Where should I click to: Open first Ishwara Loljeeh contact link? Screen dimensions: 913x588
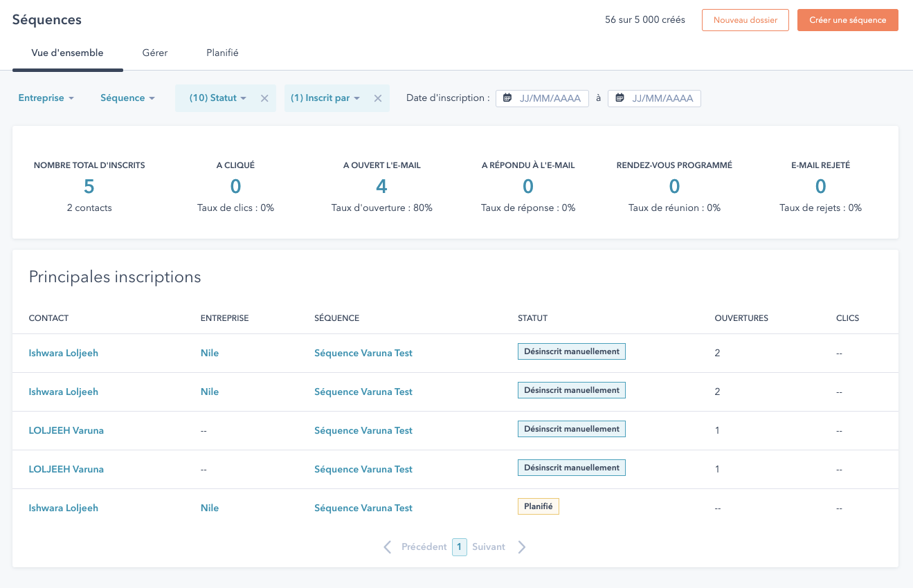pos(64,353)
